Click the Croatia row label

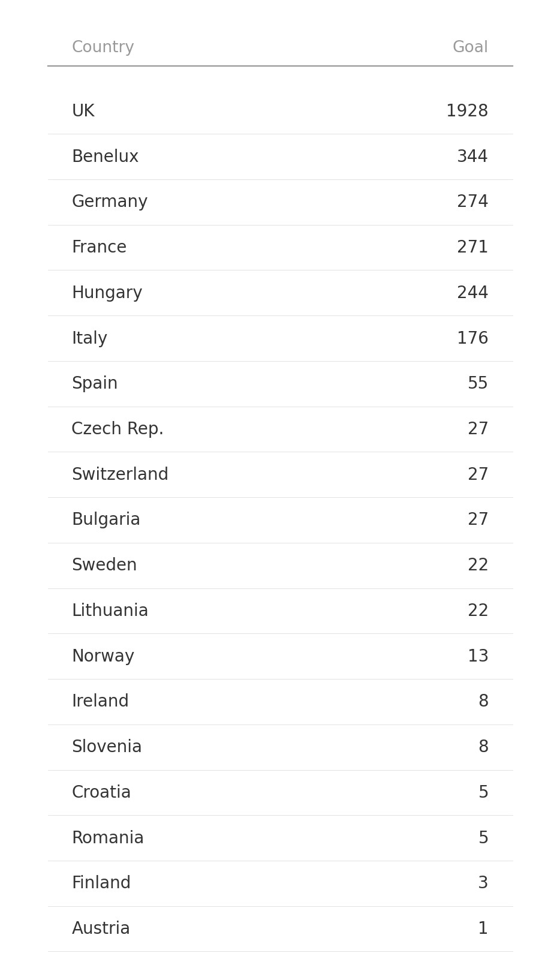[101, 793]
